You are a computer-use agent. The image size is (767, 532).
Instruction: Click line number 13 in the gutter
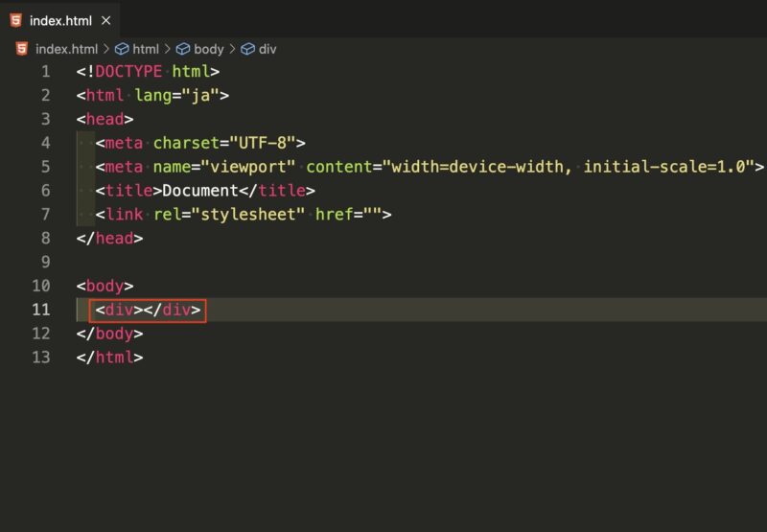pyautogui.click(x=41, y=358)
